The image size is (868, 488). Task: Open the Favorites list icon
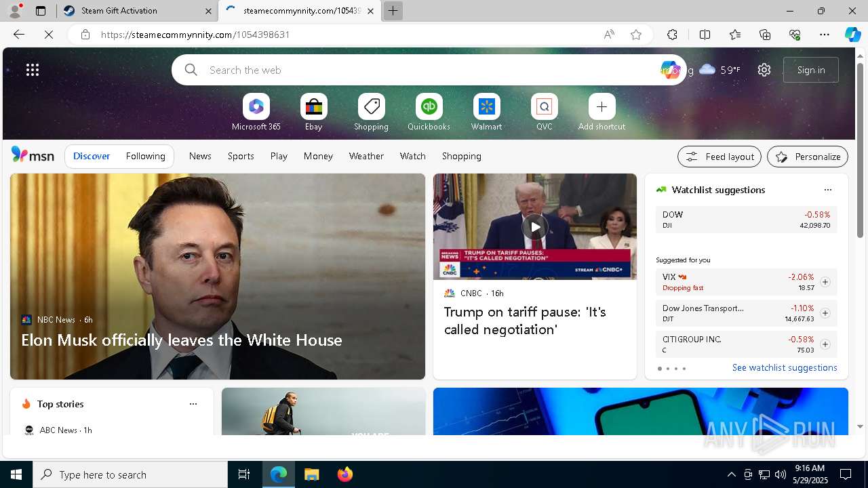tap(735, 35)
